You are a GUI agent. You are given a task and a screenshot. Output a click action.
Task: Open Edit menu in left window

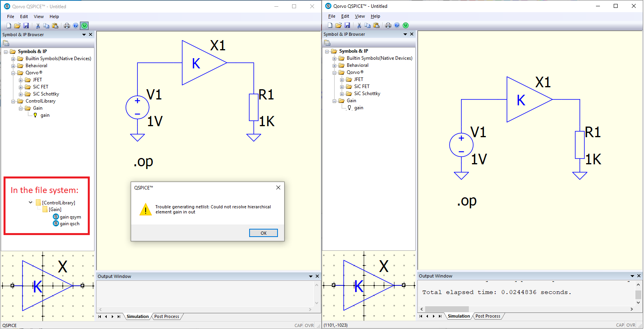(x=24, y=17)
